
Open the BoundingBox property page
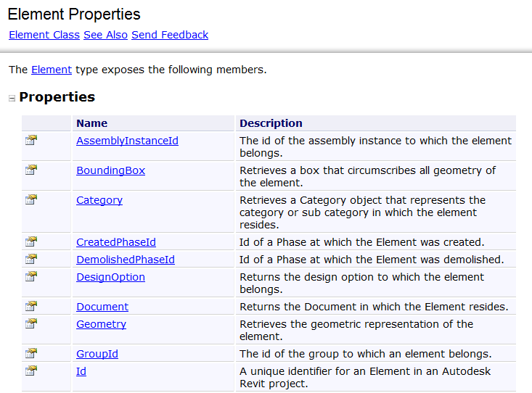110,170
